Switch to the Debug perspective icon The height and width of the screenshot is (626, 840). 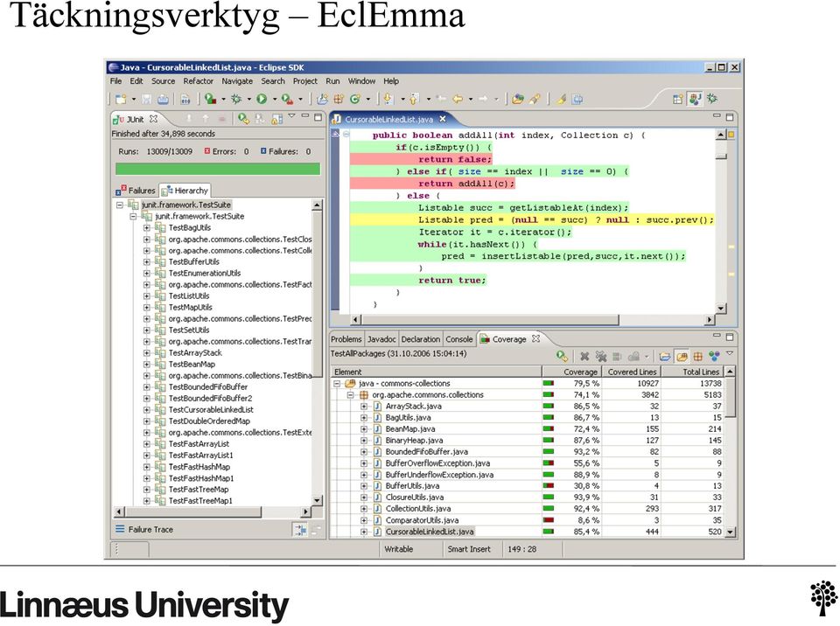click(712, 99)
